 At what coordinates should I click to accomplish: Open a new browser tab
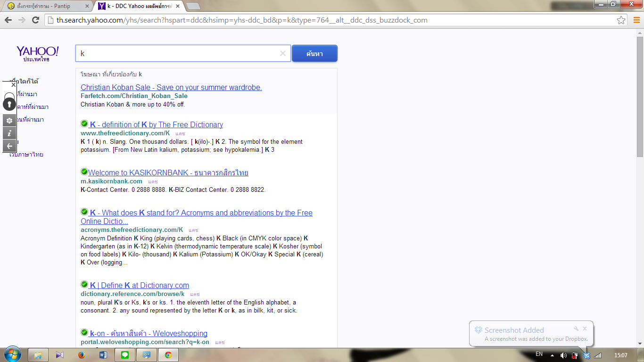pos(193,6)
